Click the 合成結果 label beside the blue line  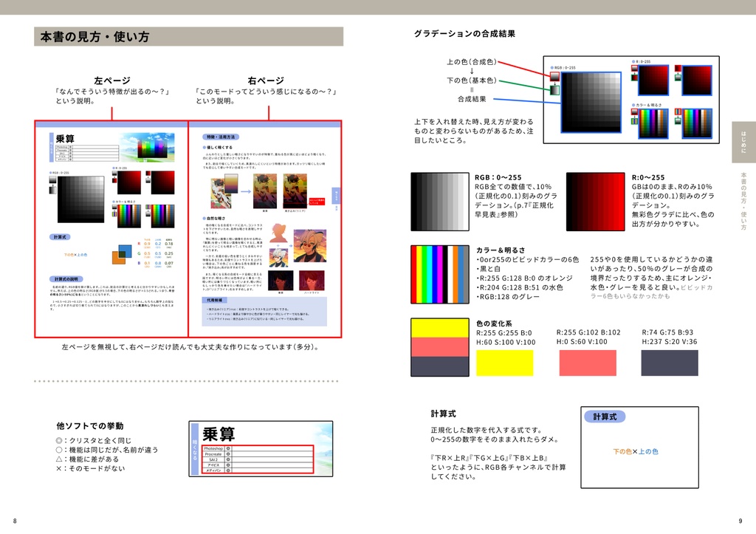[x=472, y=99]
